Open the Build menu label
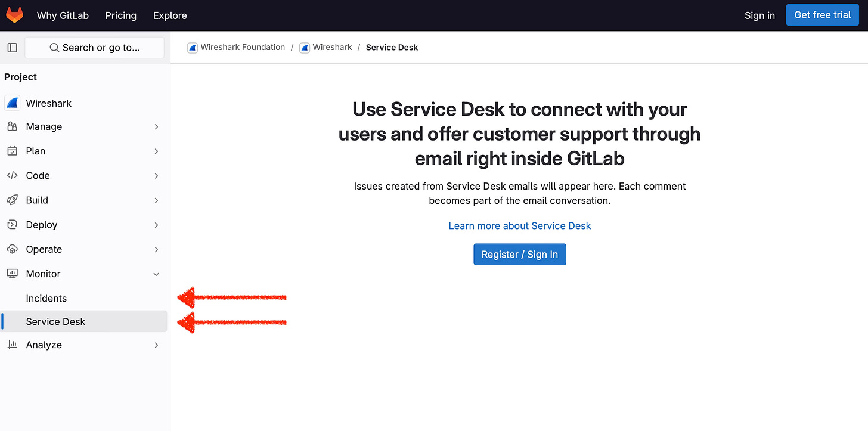Image resolution: width=868 pixels, height=431 pixels. tap(37, 200)
